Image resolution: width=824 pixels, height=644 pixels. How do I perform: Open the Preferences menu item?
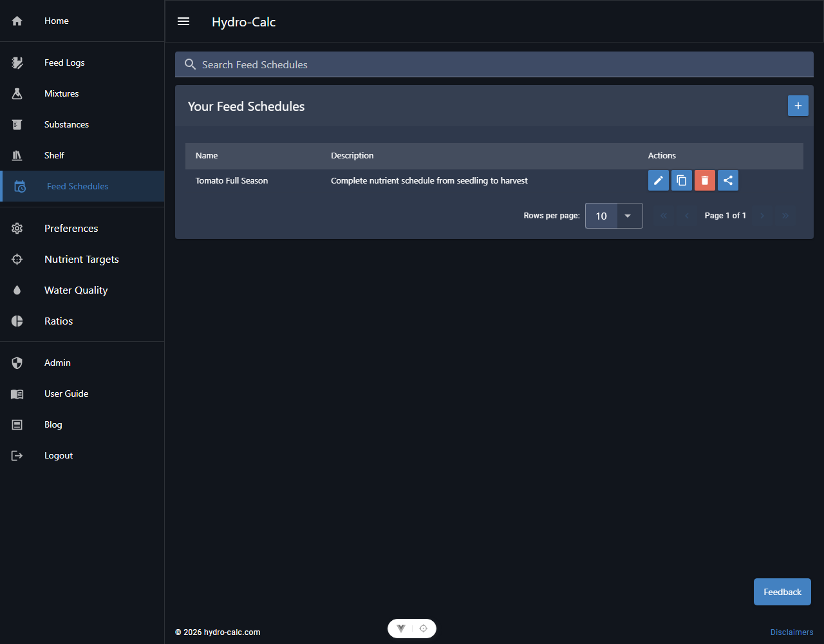point(82,229)
